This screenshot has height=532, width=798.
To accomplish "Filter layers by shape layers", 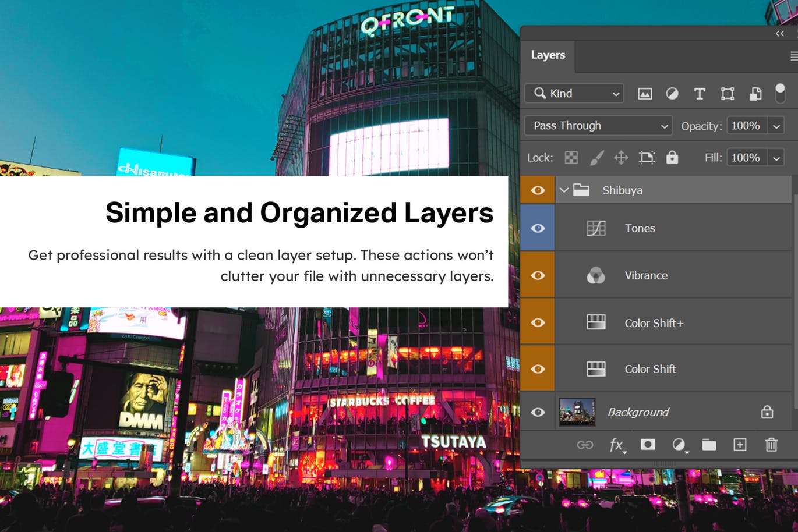I will 728,94.
